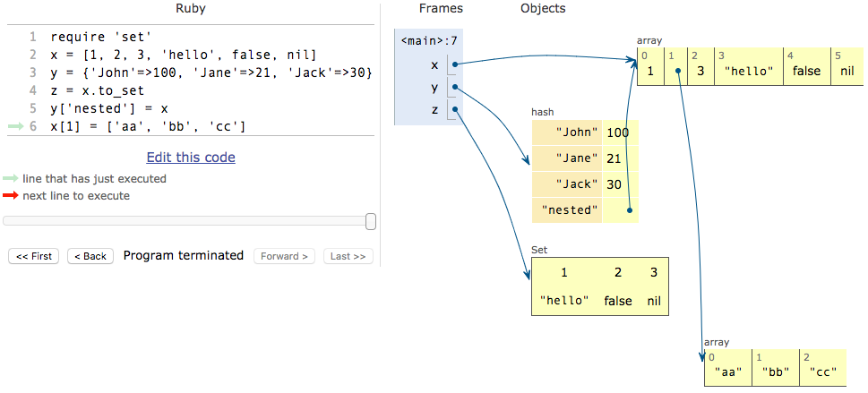This screenshot has width=868, height=393.
Task: Click the "bb" cell in lower array
Action: 775,371
